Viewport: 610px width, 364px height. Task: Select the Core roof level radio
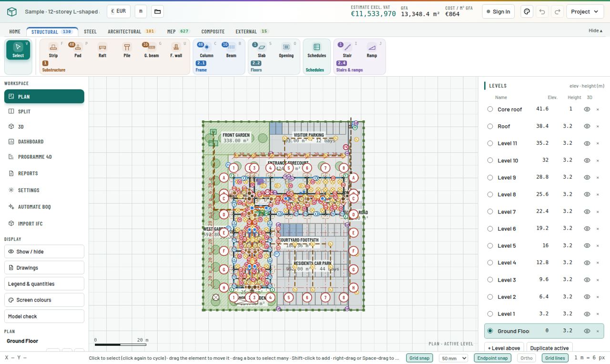point(490,109)
